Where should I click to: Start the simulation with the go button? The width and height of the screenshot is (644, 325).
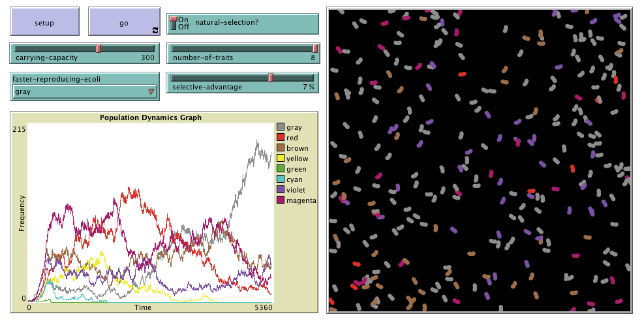pos(123,22)
